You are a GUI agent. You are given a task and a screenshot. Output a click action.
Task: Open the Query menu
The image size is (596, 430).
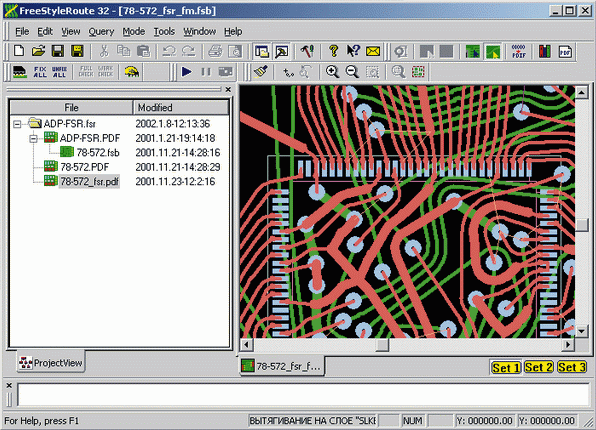(101, 32)
